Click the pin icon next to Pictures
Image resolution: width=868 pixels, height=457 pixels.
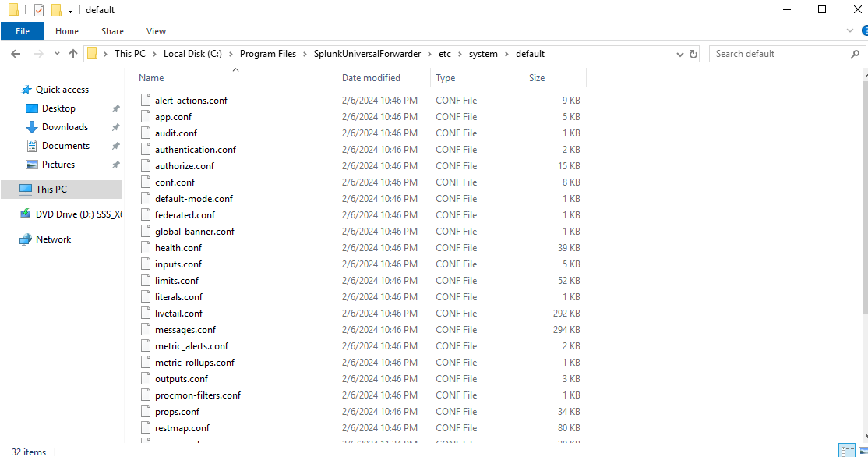pos(115,165)
